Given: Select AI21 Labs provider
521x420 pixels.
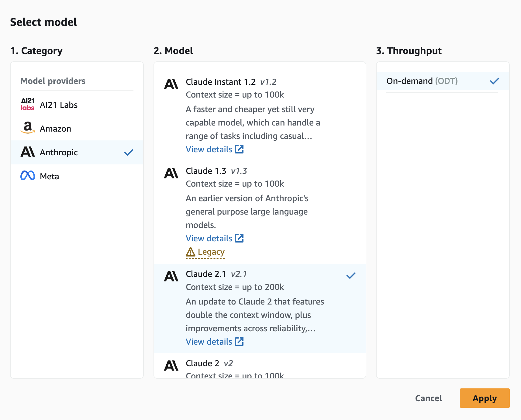Looking at the screenshot, I should coord(77,105).
